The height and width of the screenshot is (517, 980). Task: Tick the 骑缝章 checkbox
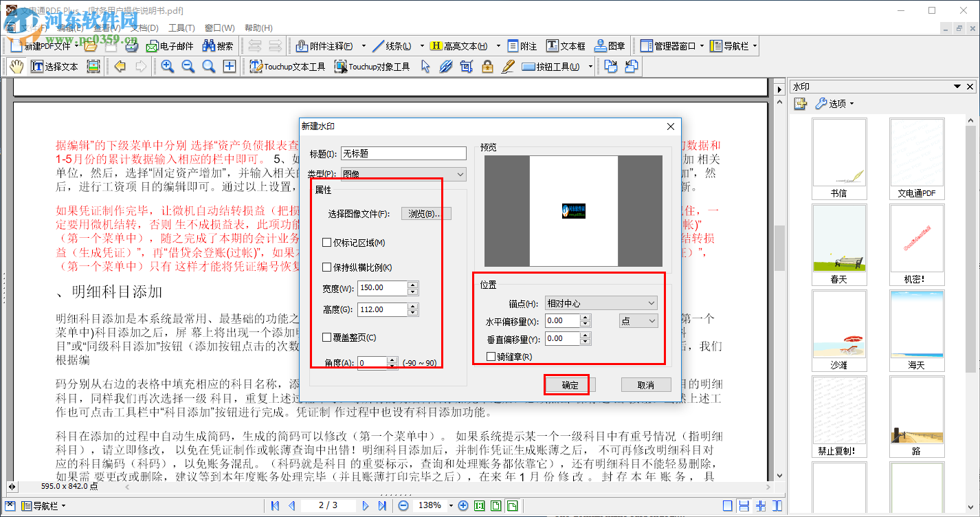[x=491, y=357]
